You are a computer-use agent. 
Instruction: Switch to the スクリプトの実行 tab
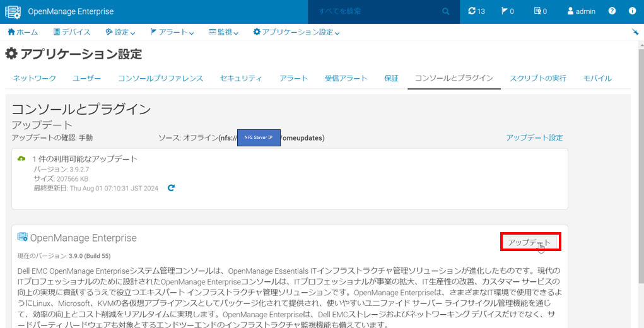[538, 78]
